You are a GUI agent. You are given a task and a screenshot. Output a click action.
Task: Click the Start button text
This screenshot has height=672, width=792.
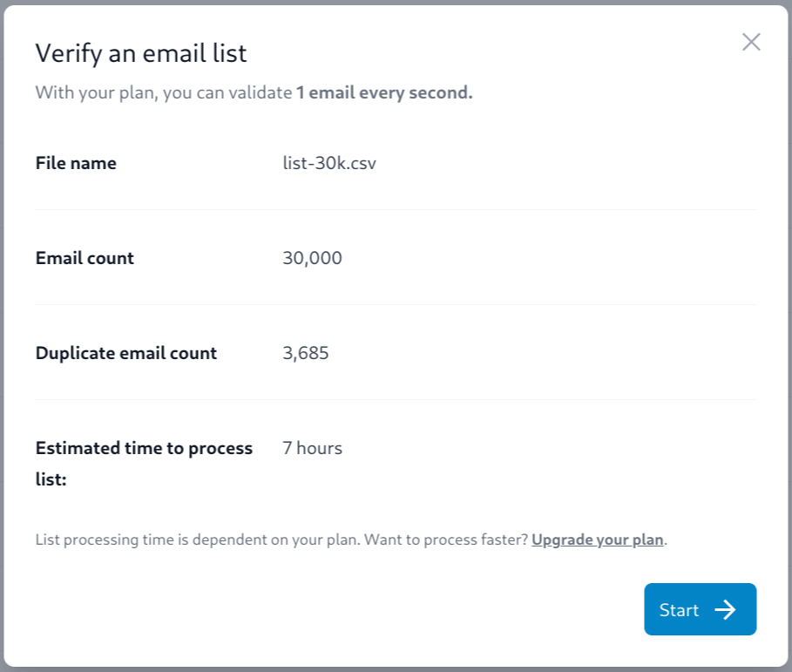tap(679, 610)
